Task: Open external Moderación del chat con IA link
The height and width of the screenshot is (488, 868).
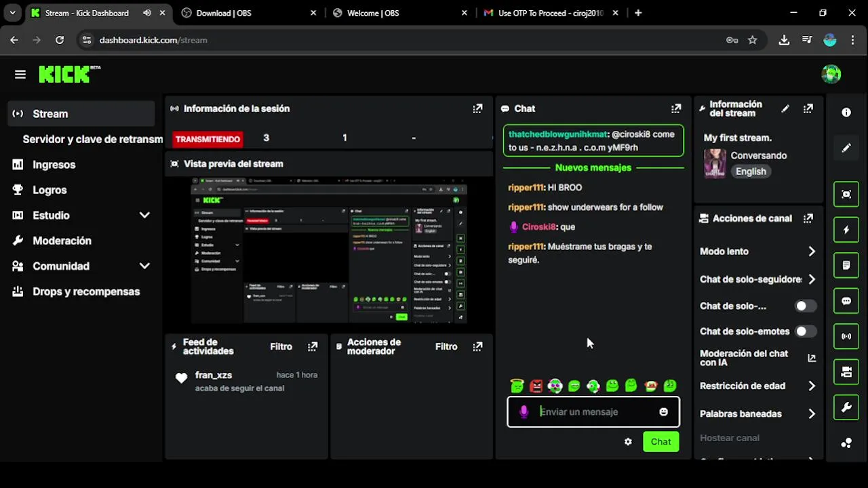Action: point(812,358)
